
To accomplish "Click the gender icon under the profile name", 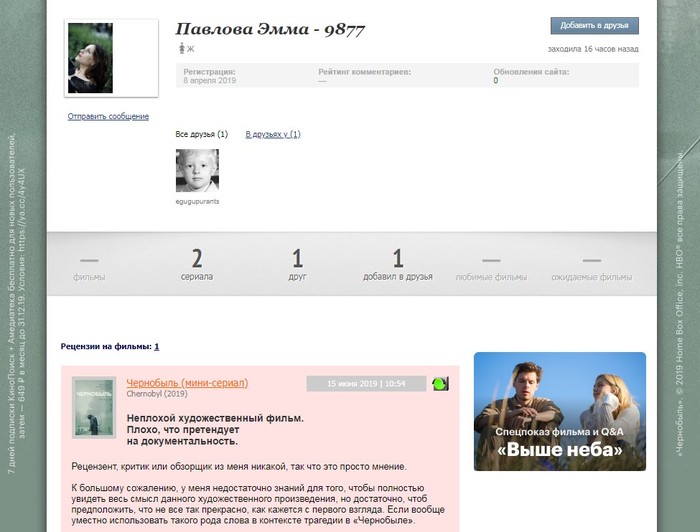I will click(x=180, y=47).
